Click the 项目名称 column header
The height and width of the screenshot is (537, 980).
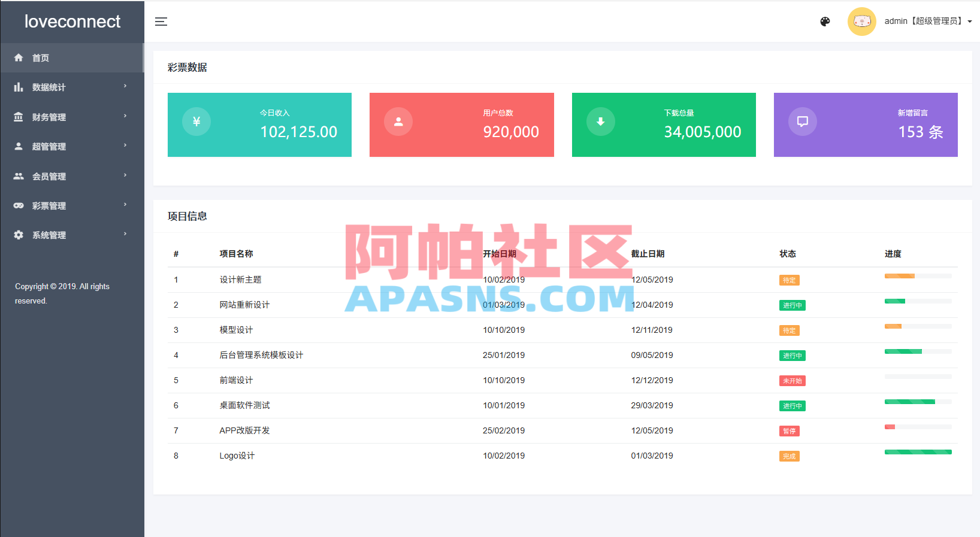(x=236, y=254)
